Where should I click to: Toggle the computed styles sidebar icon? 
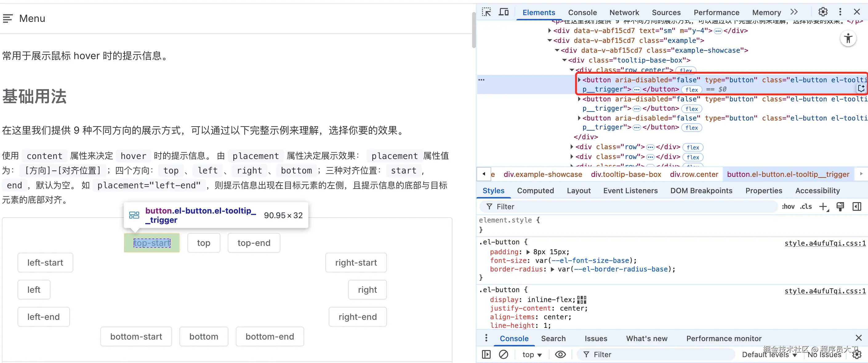click(x=857, y=207)
